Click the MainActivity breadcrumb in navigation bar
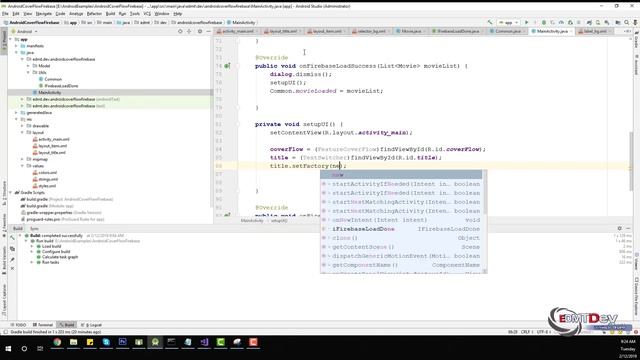The image size is (640, 360). 241,22
